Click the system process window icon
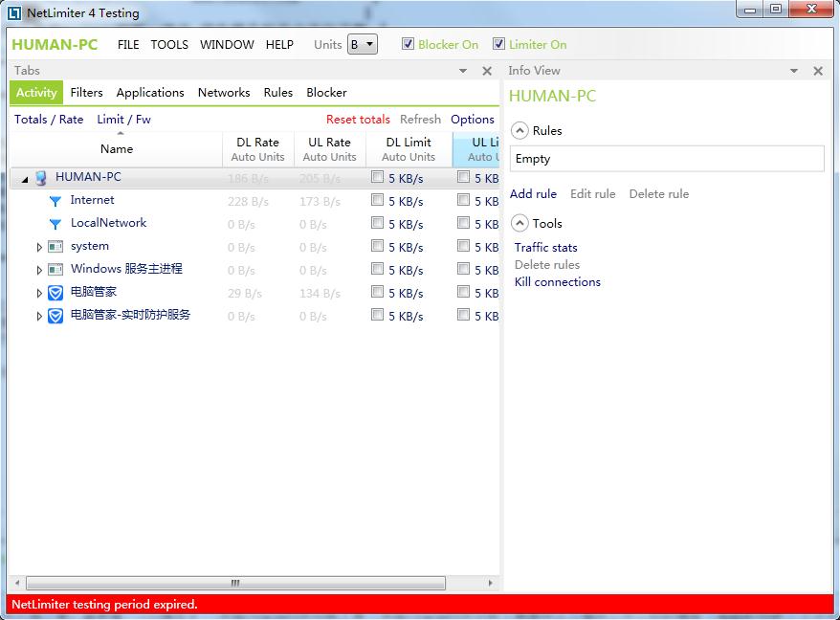The image size is (840, 620). tap(55, 247)
